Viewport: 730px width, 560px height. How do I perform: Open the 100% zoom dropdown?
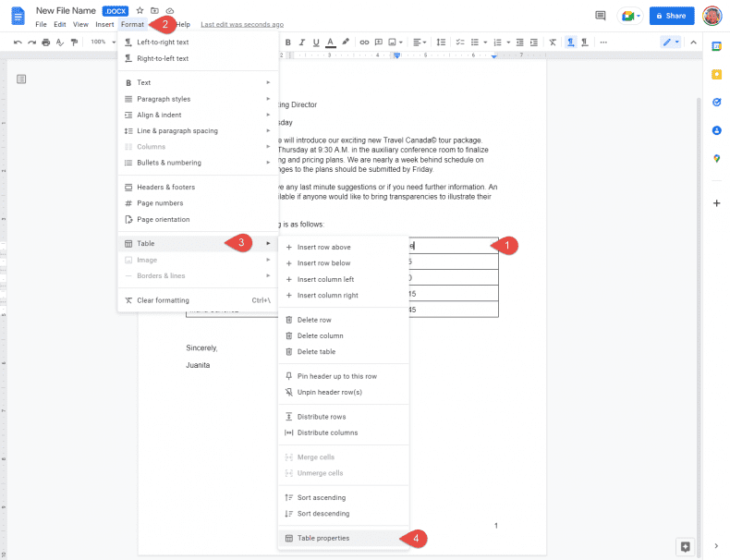(102, 42)
